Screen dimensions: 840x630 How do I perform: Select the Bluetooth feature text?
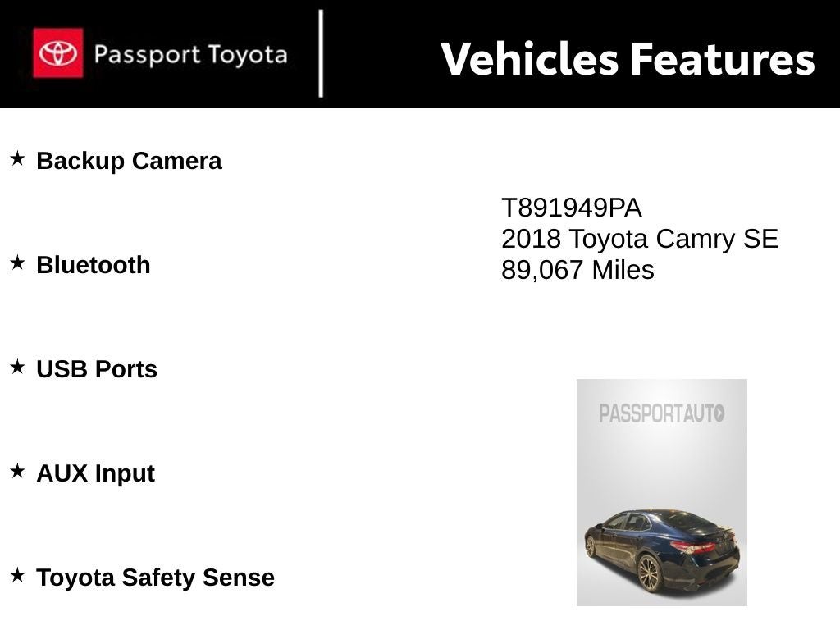94,265
